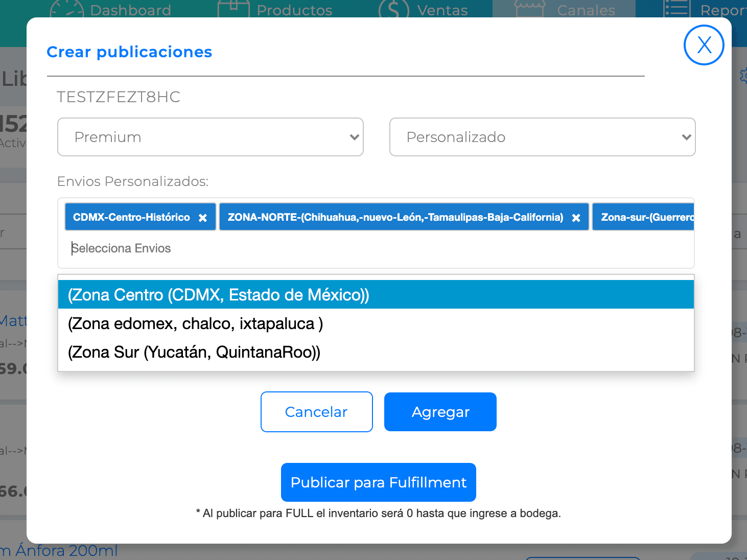The height and width of the screenshot is (560, 747).
Task: Click the Agregar button
Action: 440,412
